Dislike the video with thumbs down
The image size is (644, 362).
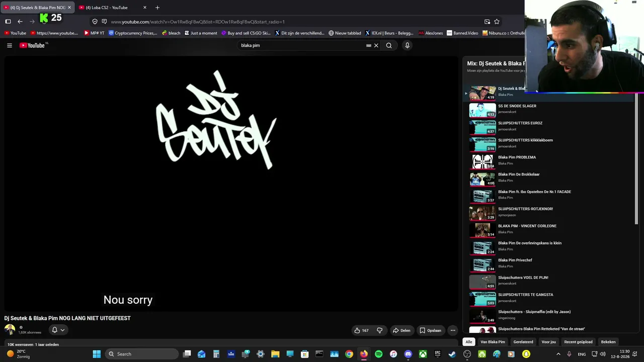(380, 330)
